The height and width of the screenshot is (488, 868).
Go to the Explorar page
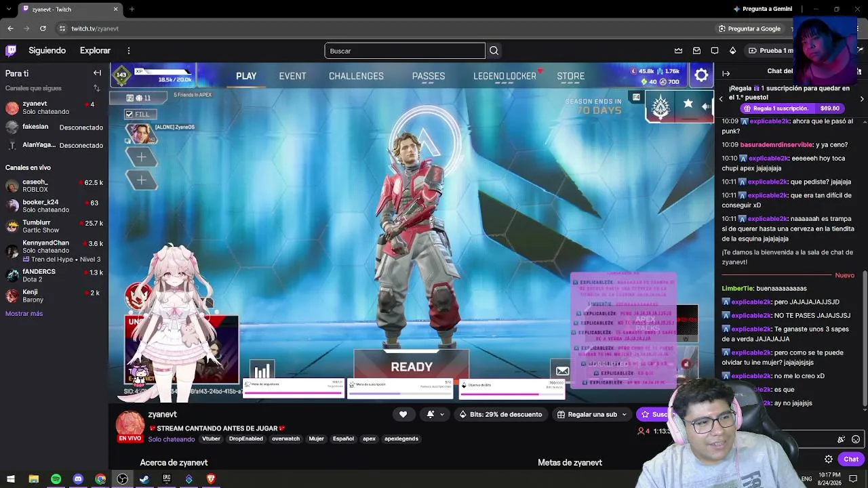pos(95,50)
